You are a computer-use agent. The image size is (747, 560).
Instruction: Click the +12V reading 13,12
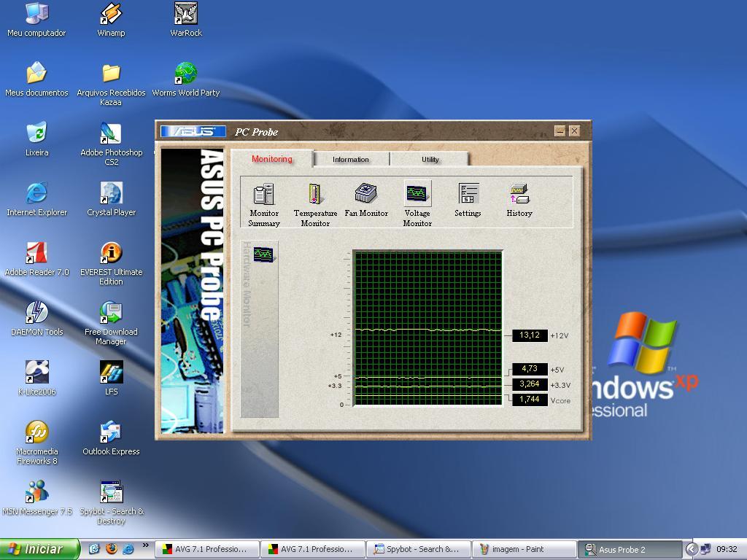(x=530, y=335)
